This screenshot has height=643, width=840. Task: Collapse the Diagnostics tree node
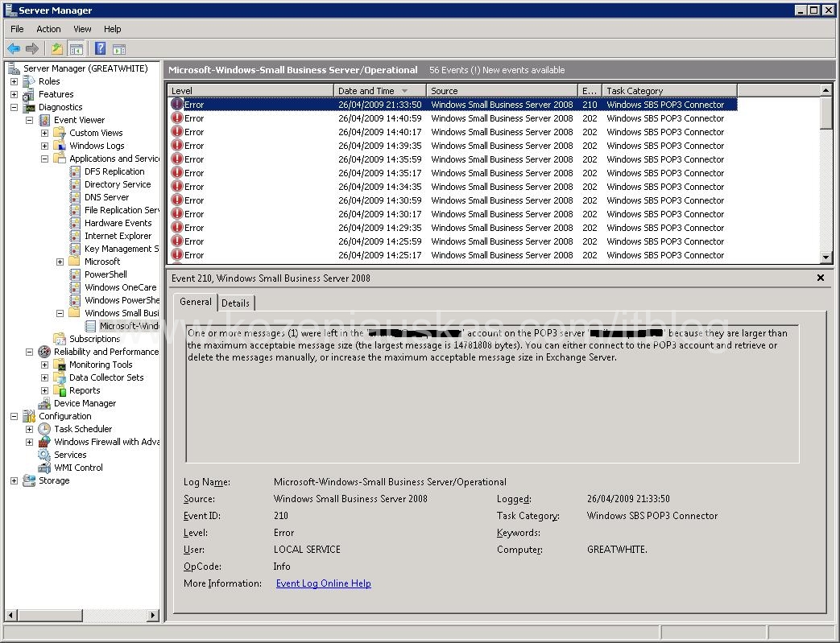(14, 107)
